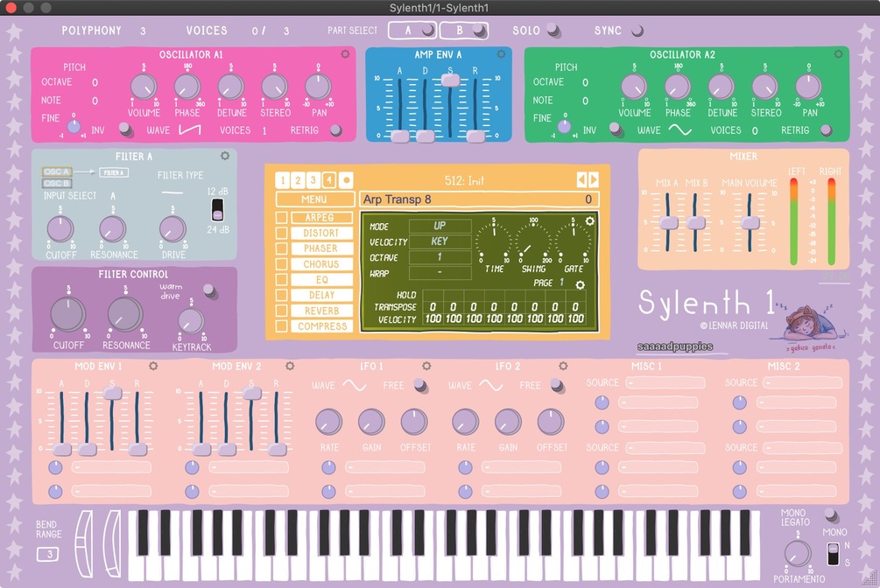Viewport: 880px width, 588px height.
Task: Open the Amp Env A gear icon
Action: point(501,54)
